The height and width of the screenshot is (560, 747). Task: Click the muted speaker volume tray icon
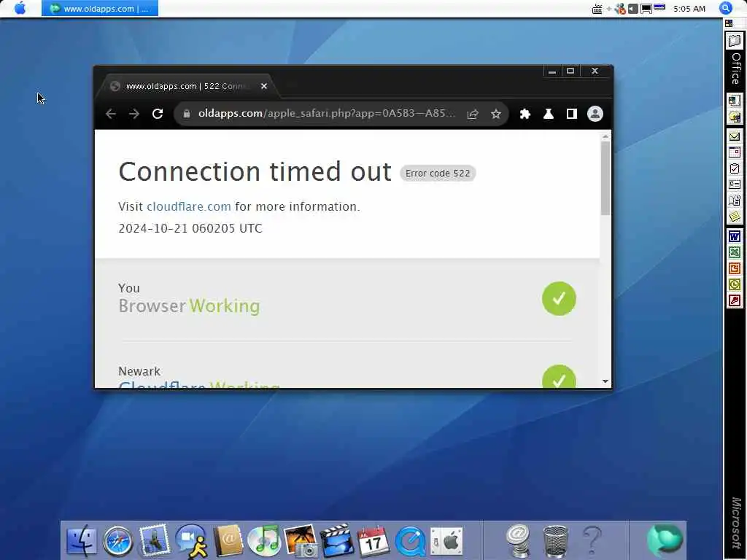click(x=632, y=9)
